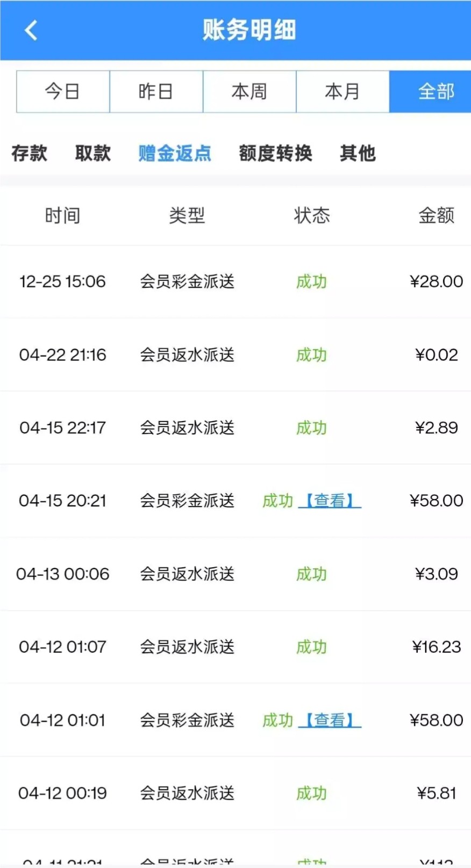The height and width of the screenshot is (868, 471).
Task: Open the 存款 category
Action: pos(30,154)
